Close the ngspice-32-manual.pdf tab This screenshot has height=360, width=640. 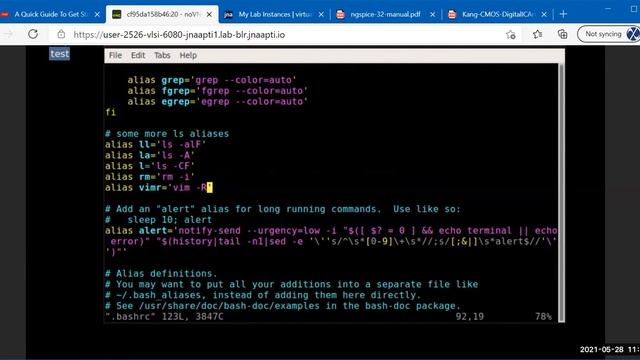point(433,14)
